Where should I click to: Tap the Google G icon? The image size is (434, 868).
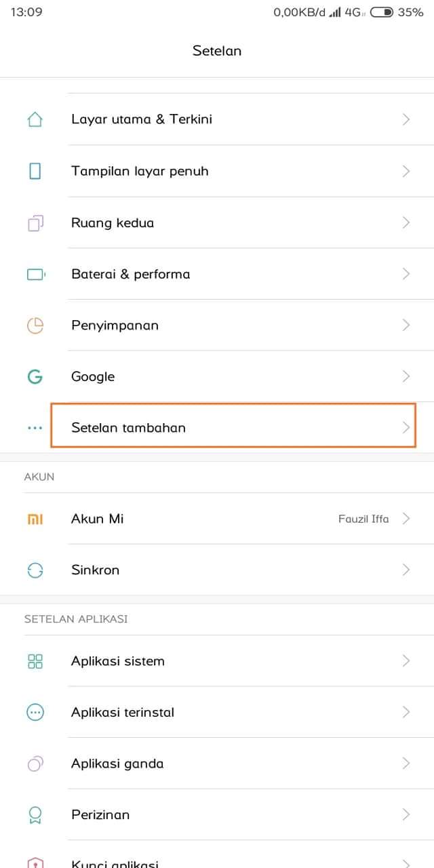click(x=35, y=376)
